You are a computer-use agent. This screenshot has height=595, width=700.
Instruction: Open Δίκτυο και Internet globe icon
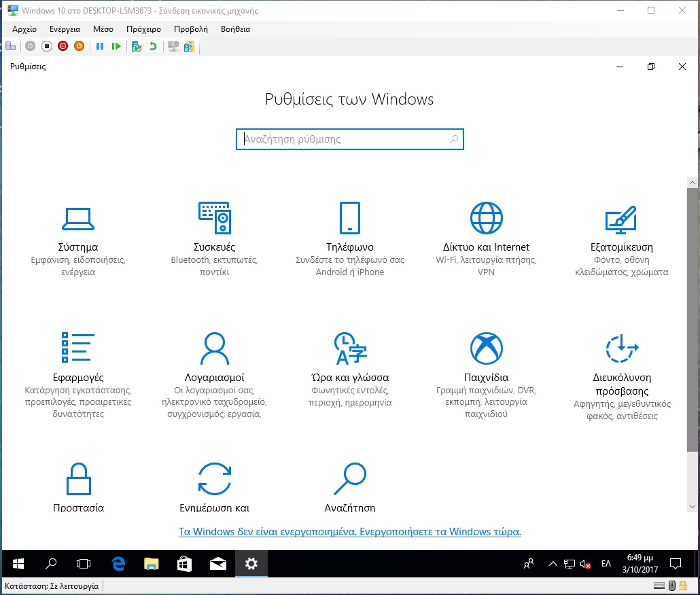click(486, 217)
